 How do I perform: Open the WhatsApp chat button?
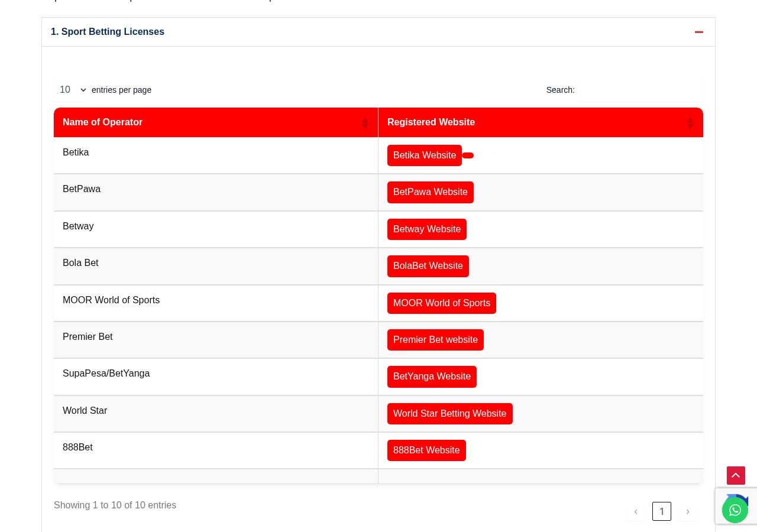(735, 510)
